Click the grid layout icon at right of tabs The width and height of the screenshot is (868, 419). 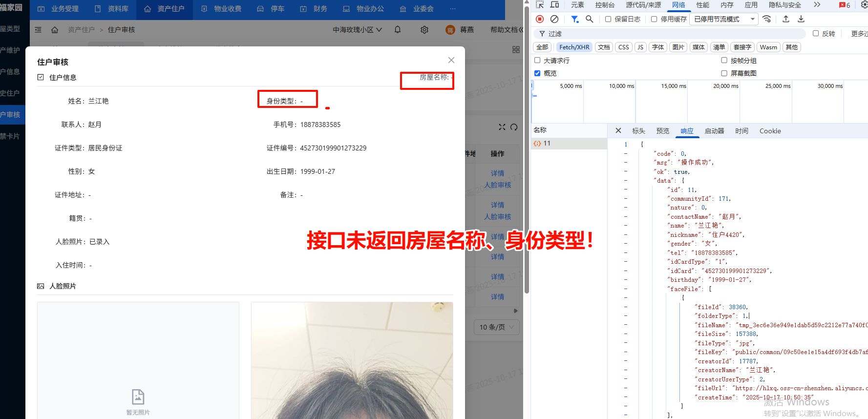(x=516, y=50)
